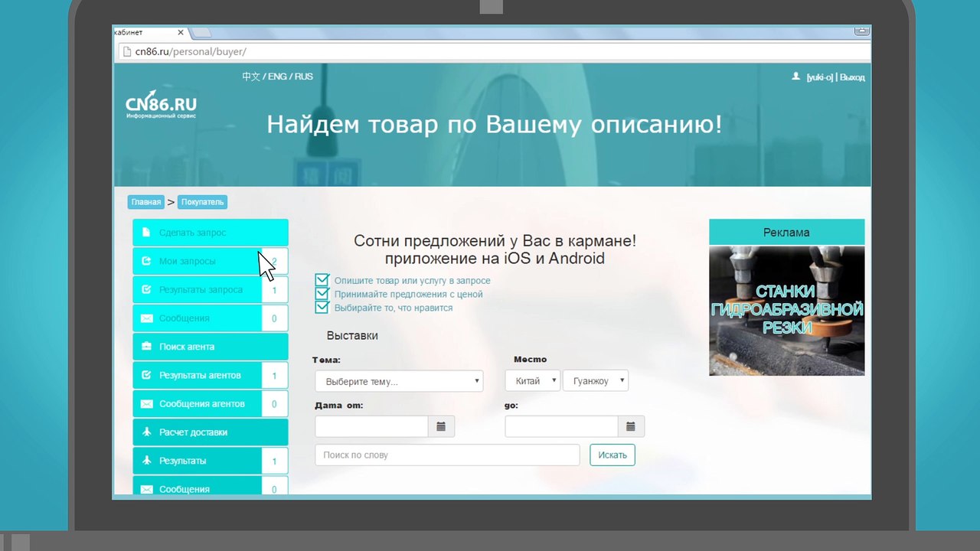Click the briefcase icon beside Поиск агента
This screenshot has width=980, height=551.
click(x=146, y=347)
